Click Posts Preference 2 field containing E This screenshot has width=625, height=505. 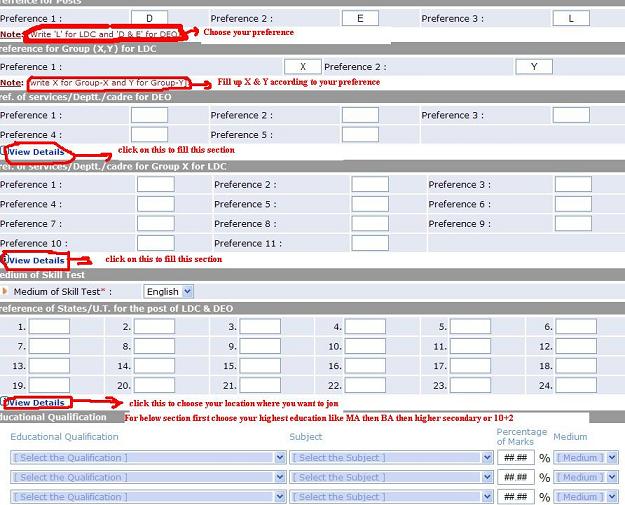click(x=360, y=18)
